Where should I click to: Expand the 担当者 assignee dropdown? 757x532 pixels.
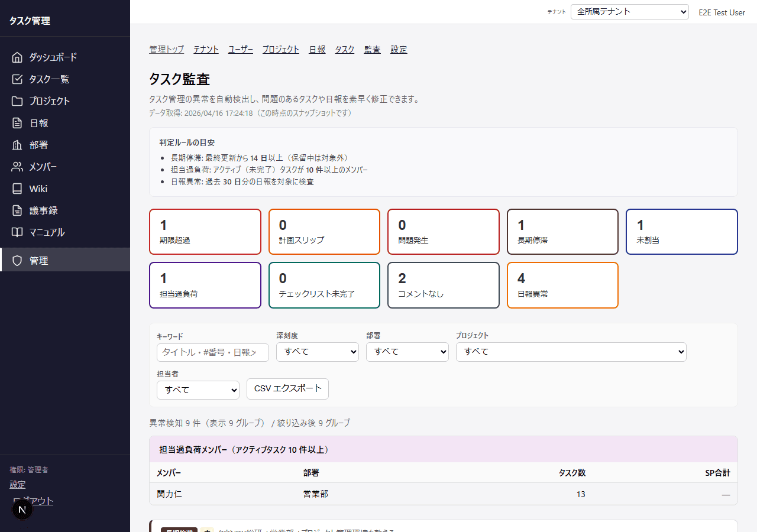(198, 390)
